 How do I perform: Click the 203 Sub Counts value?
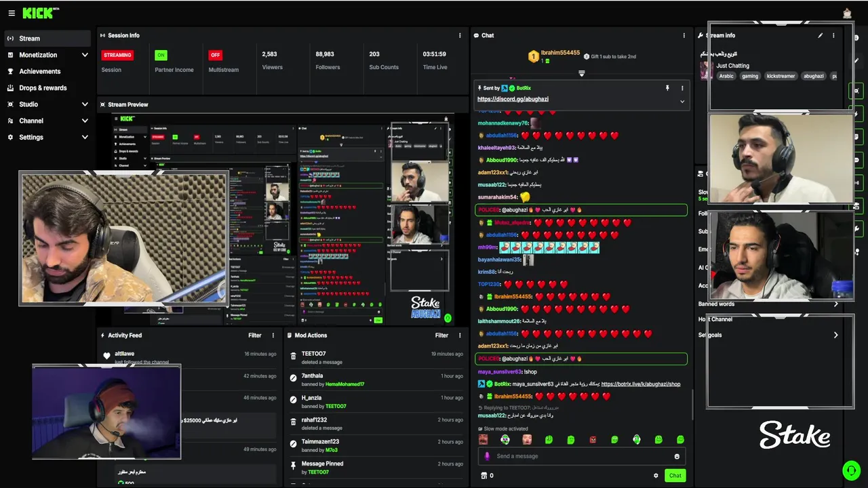[374, 54]
